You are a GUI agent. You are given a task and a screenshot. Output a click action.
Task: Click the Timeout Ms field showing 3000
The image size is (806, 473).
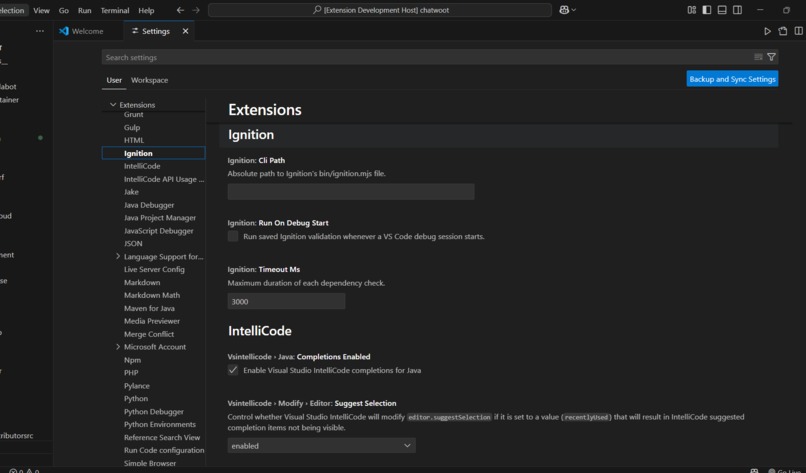286,301
